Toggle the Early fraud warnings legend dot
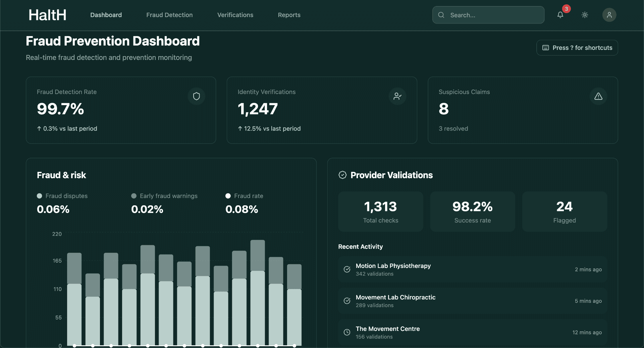The width and height of the screenshot is (644, 348). click(x=134, y=196)
